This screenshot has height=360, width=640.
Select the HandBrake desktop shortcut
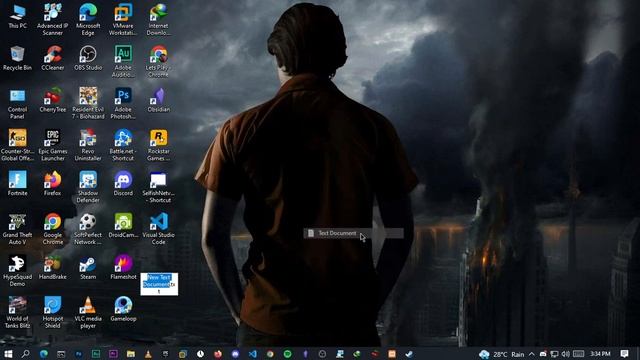point(53,268)
